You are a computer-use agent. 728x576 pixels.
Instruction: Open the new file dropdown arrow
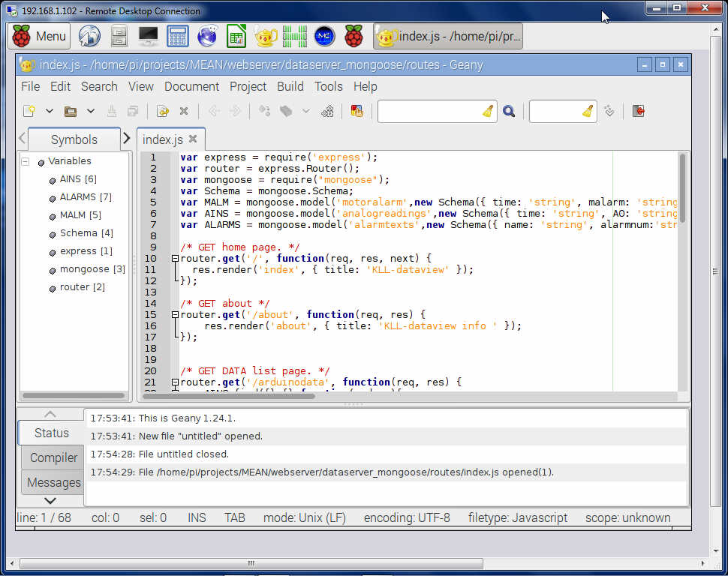click(x=50, y=111)
